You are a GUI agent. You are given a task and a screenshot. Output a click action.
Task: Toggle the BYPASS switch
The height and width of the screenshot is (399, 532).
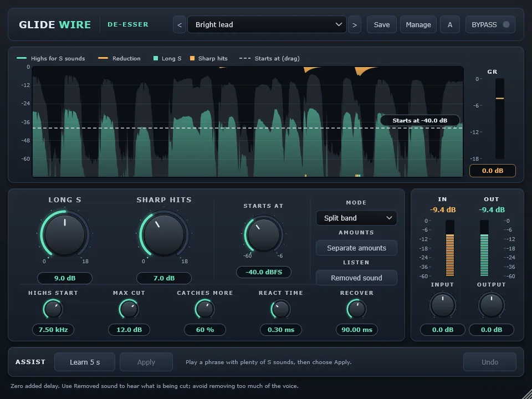[x=490, y=25]
